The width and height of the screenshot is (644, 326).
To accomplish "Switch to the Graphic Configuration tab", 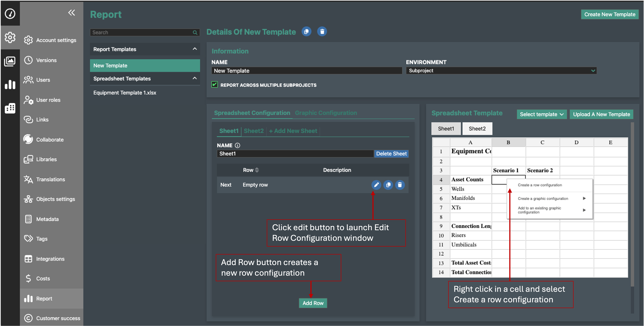I will [x=326, y=113].
